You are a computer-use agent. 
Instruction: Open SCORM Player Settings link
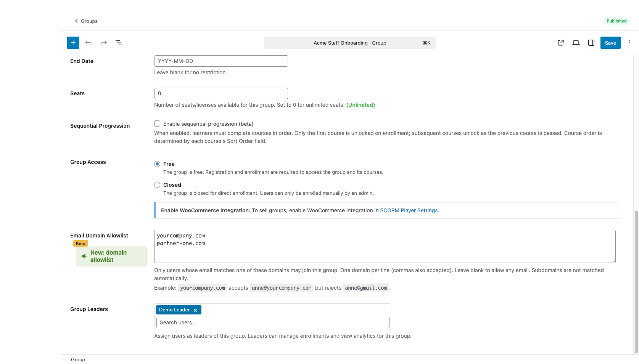point(409,210)
